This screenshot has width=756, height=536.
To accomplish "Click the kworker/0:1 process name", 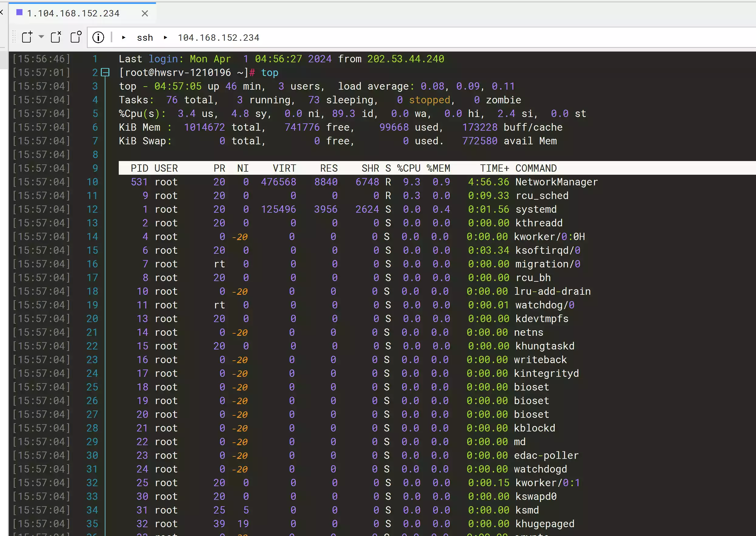I will (x=548, y=483).
